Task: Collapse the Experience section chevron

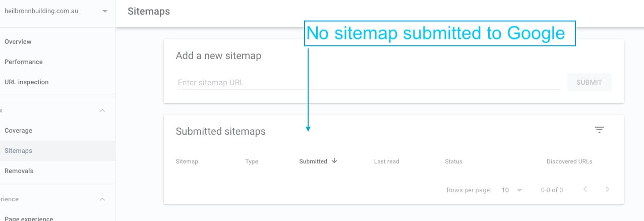Action: coord(102,199)
